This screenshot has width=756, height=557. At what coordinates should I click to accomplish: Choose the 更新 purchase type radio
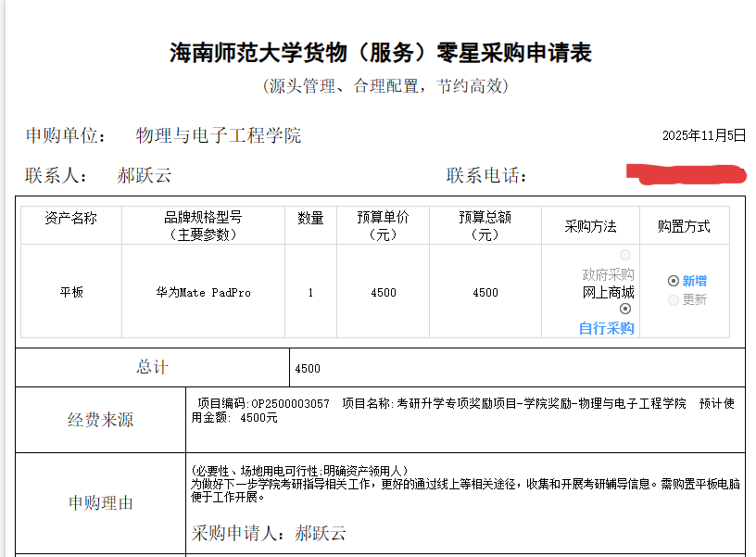point(674,299)
